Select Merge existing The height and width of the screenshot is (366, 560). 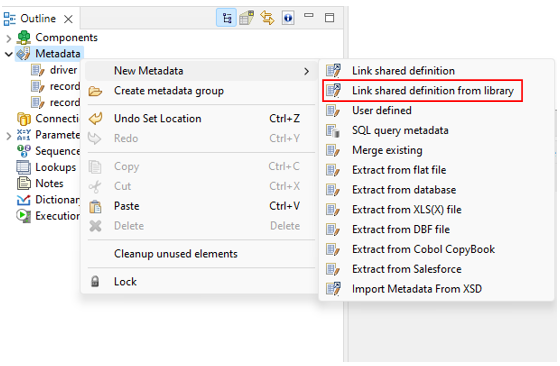436,150
